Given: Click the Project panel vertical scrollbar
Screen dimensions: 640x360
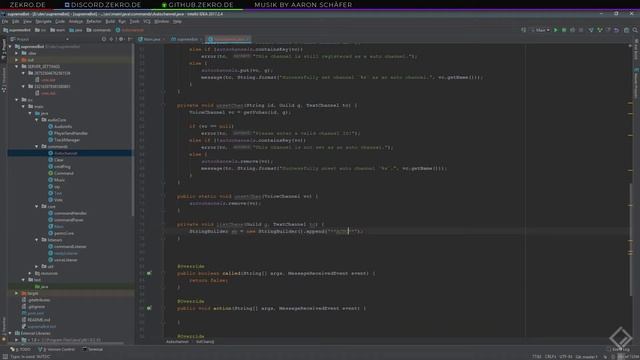Looking at the screenshot, I should coord(133,131).
